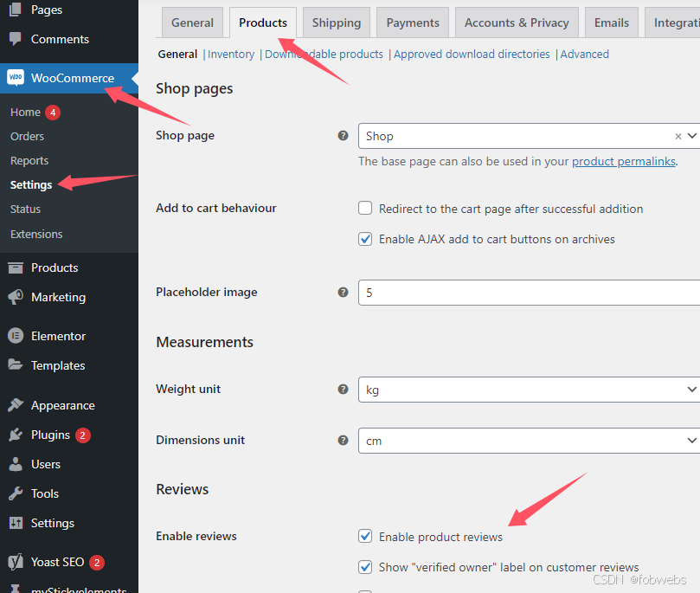Clear the Shop page selection with x
This screenshot has width=700, height=593.
pyautogui.click(x=678, y=136)
